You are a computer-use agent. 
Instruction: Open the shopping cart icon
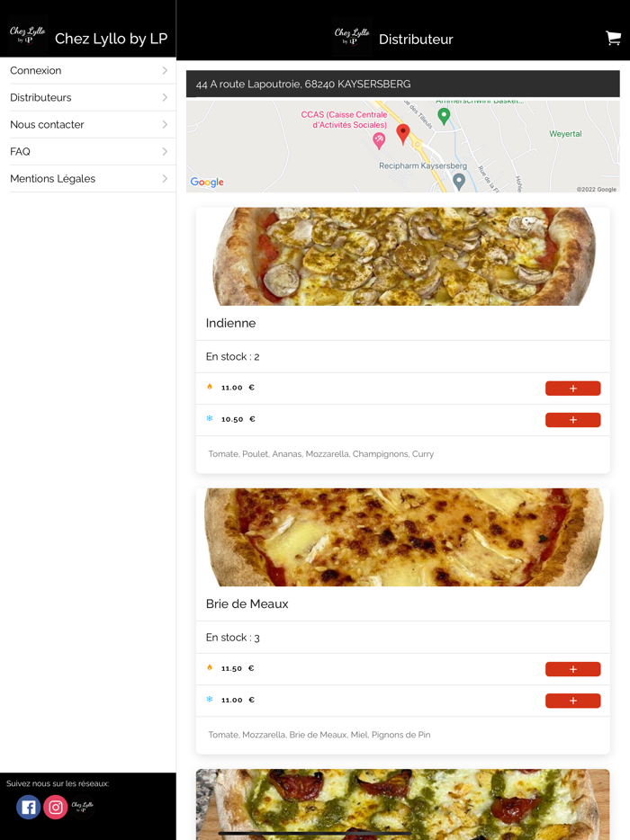[613, 38]
